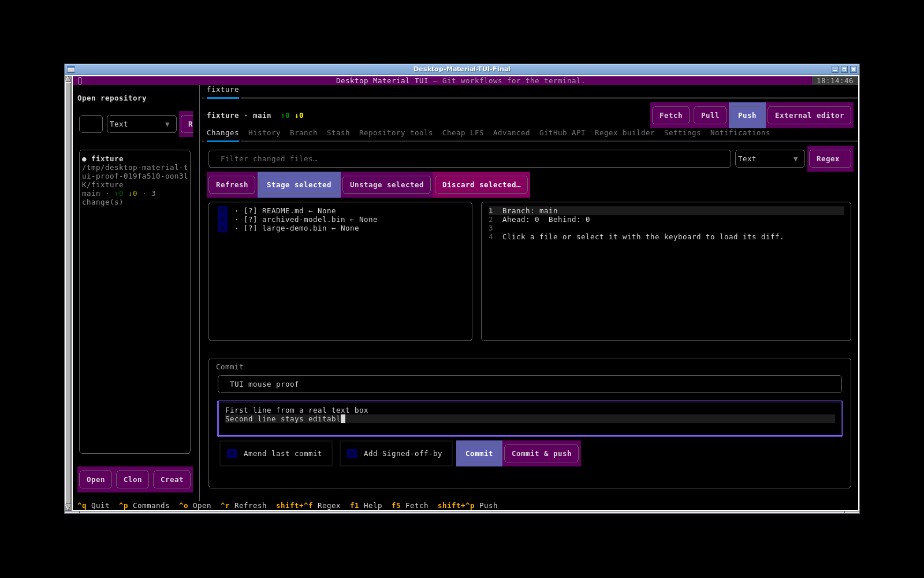
Task: Click Stage selected
Action: (x=299, y=185)
